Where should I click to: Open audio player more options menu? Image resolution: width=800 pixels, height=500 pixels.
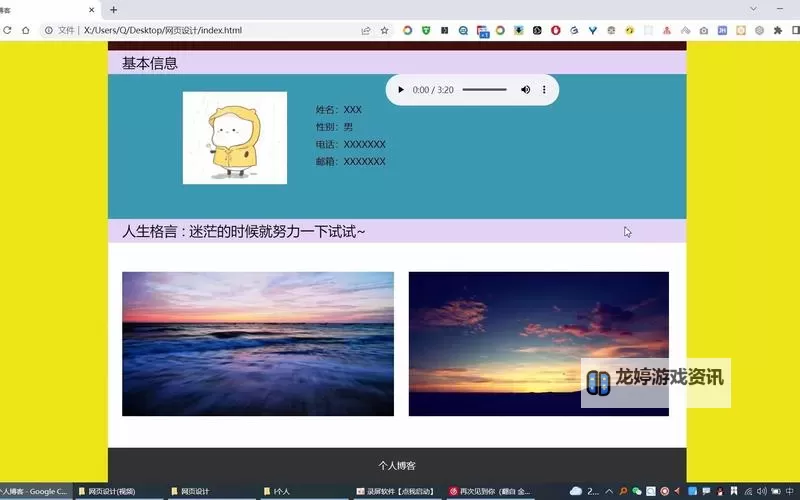[544, 90]
